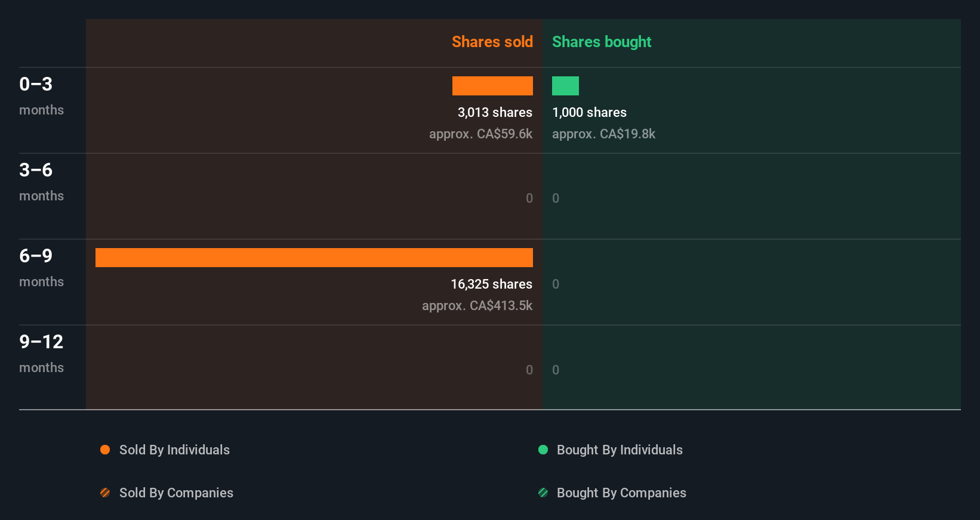
Task: Select the orange 16,325 shares sold bar
Action: pyautogui.click(x=314, y=258)
